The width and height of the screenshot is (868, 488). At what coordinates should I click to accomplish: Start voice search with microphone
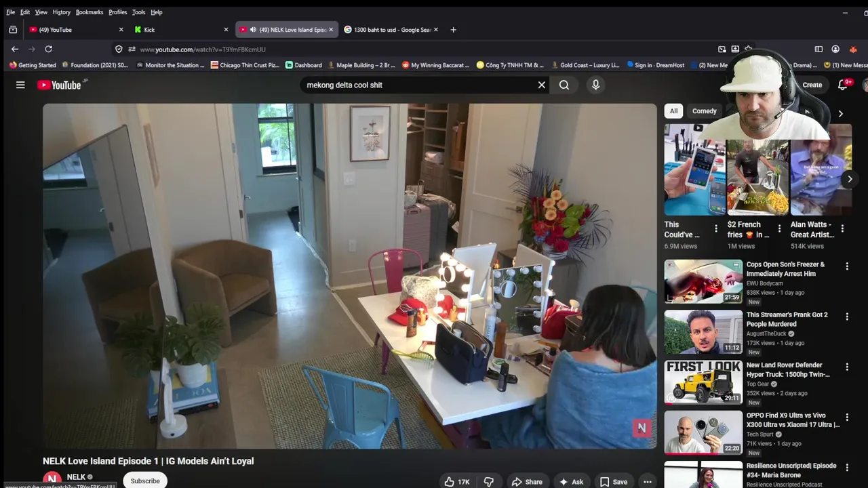(x=596, y=85)
